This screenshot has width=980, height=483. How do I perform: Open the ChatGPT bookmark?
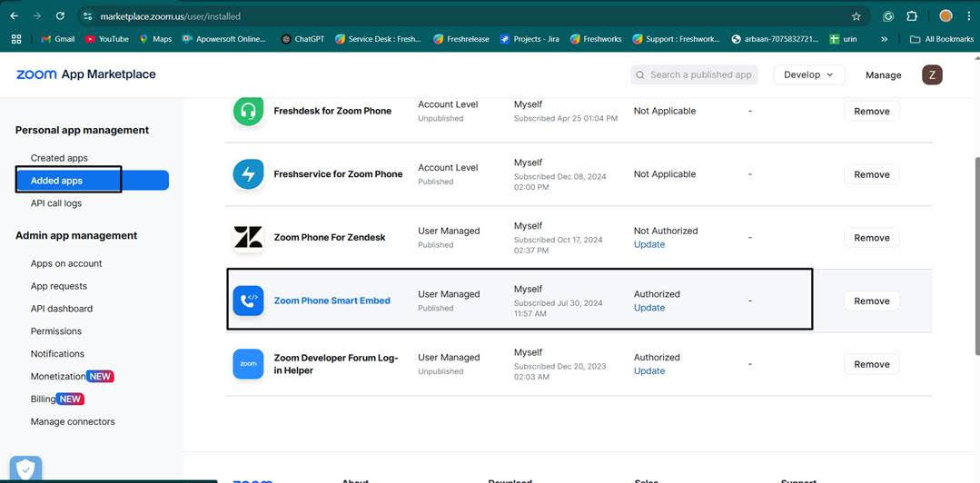[x=303, y=39]
